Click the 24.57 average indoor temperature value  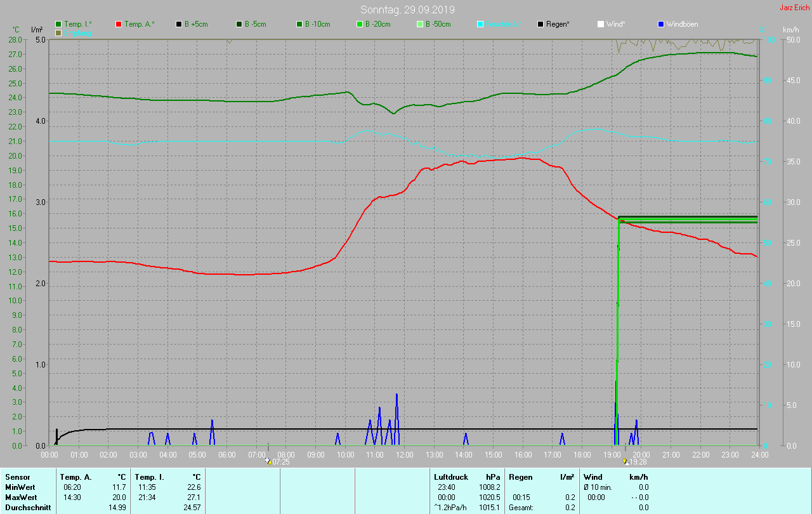192,508
